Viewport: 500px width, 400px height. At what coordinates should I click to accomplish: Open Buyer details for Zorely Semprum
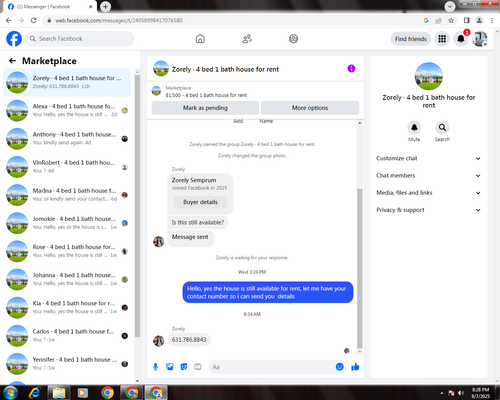pos(200,202)
